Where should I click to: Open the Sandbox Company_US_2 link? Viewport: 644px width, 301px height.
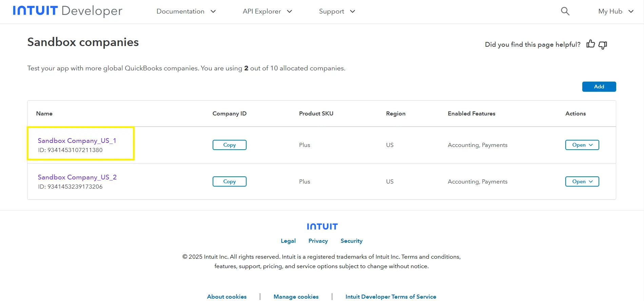click(77, 177)
